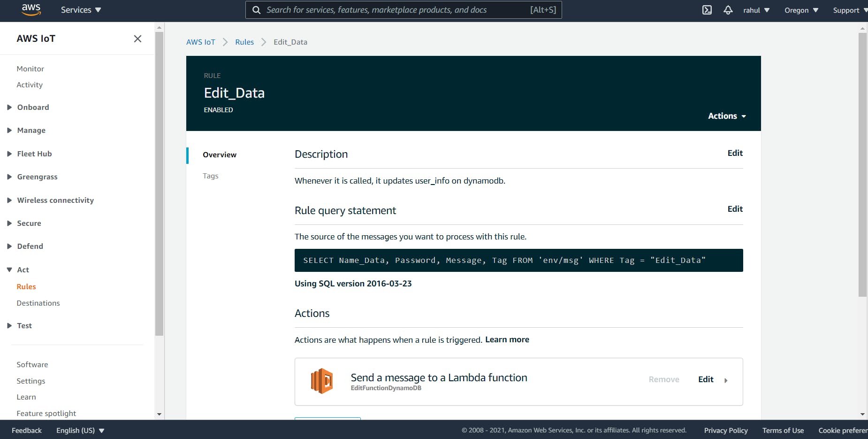Click the AWS logo icon
This screenshot has width=868, height=439.
click(31, 10)
